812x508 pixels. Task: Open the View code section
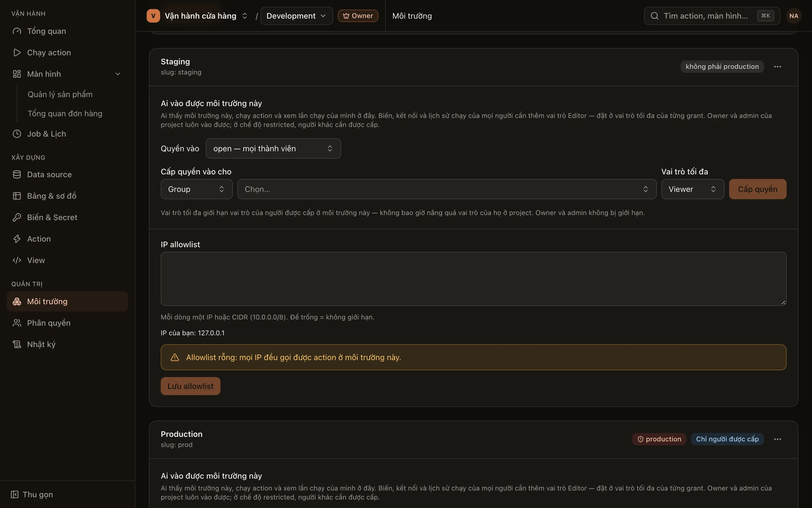tap(67, 260)
